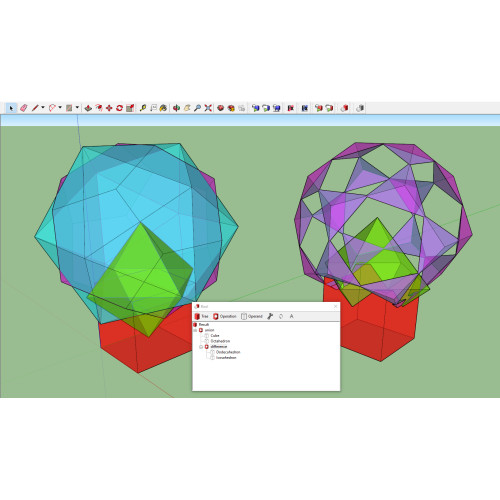Select the Line pencil tool
The width and height of the screenshot is (500, 500).
[x=35, y=108]
